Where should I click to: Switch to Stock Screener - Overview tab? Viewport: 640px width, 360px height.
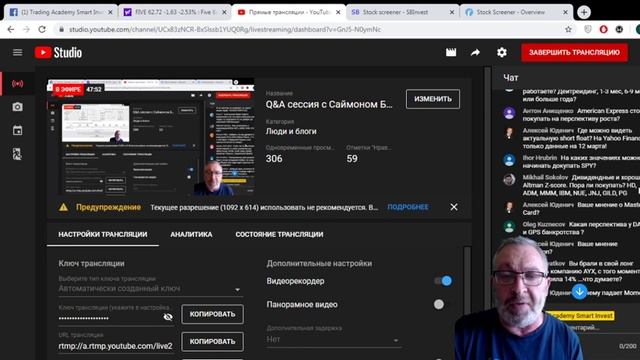point(516,12)
